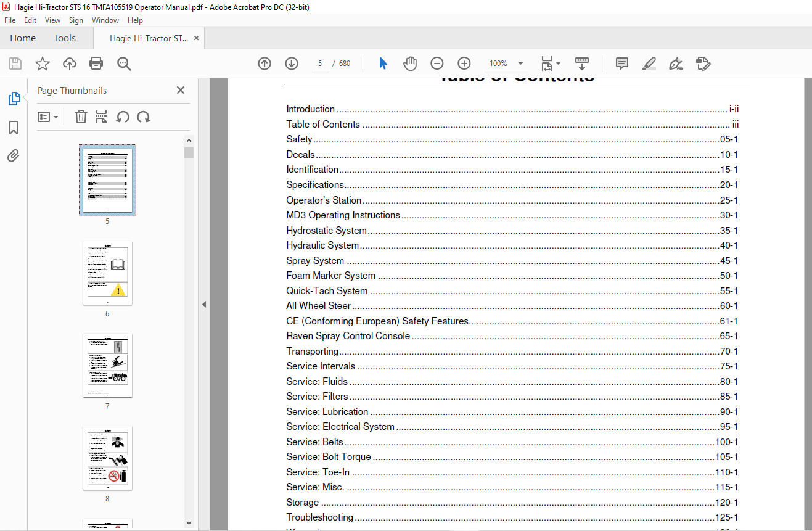Select page 7 thumbnail

pos(107,365)
